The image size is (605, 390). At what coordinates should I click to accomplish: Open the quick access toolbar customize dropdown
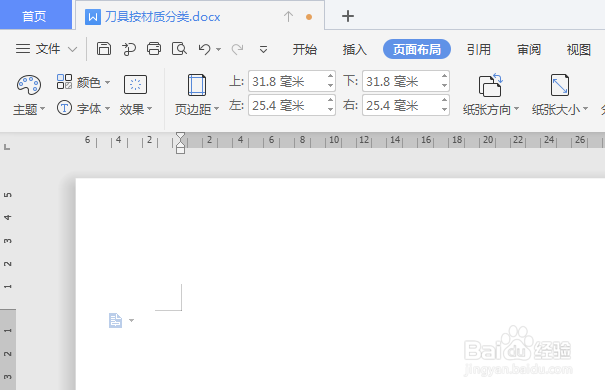pos(264,49)
